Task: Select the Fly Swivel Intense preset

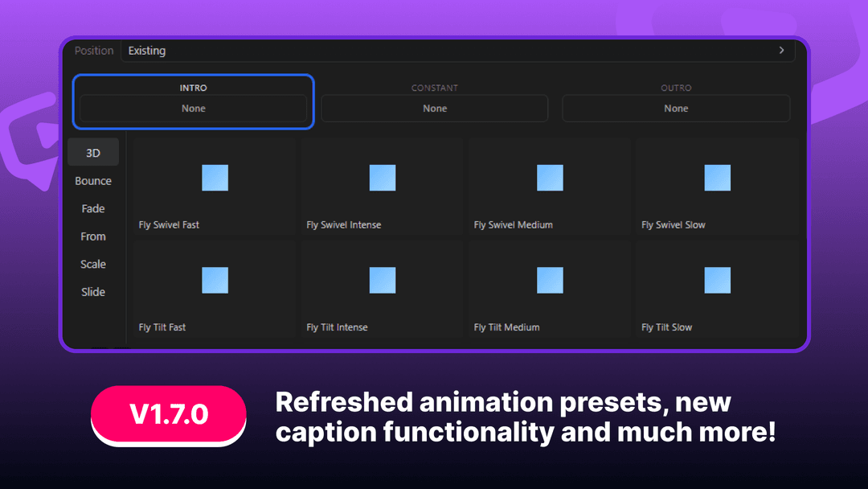Action: click(x=382, y=185)
